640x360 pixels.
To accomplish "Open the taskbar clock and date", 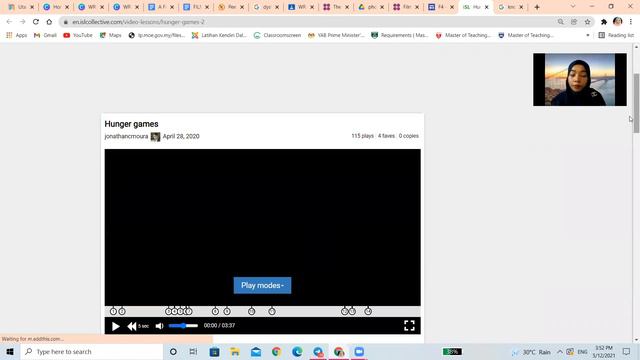I will tap(604, 352).
